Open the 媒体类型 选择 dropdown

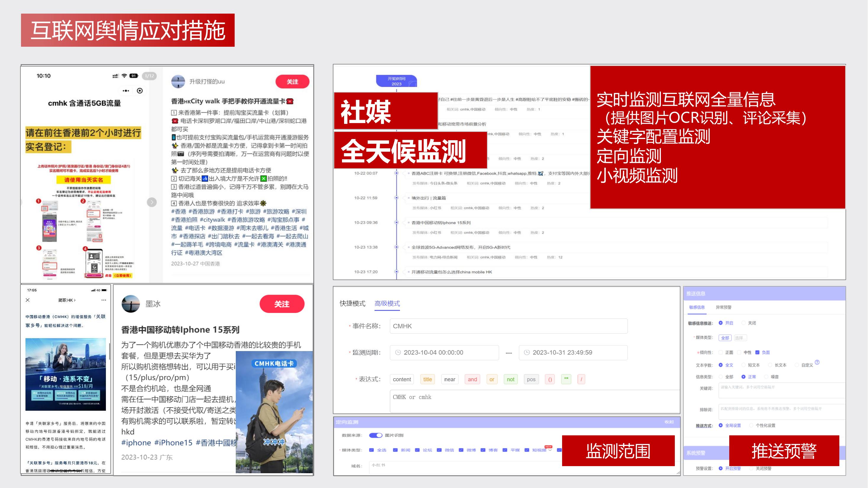click(740, 338)
